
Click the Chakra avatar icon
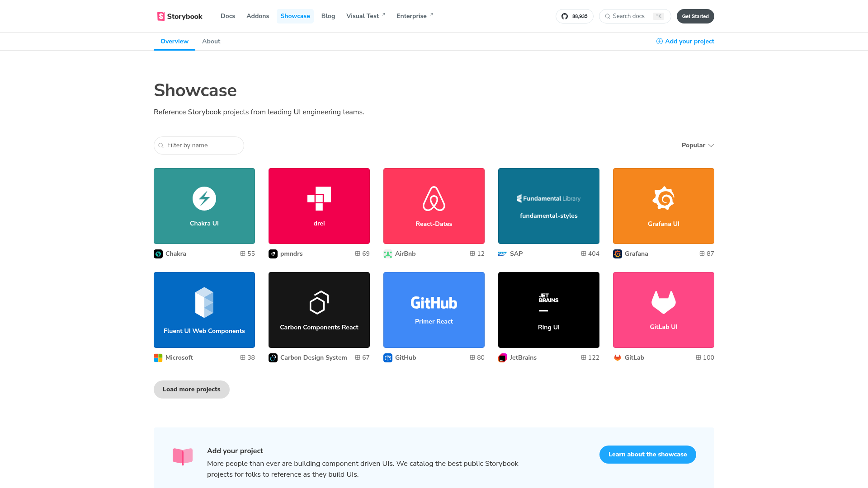pos(158,254)
